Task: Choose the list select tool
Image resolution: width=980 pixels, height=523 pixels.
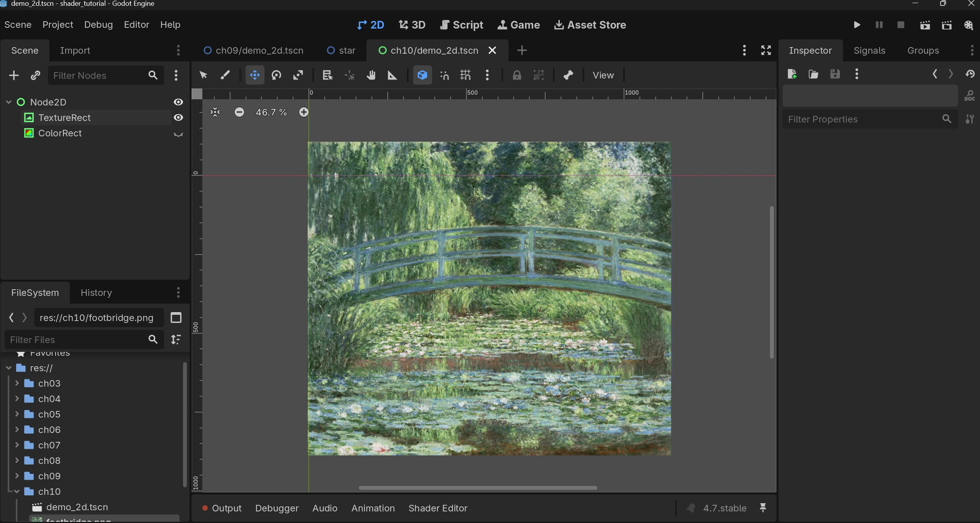Action: [x=327, y=75]
